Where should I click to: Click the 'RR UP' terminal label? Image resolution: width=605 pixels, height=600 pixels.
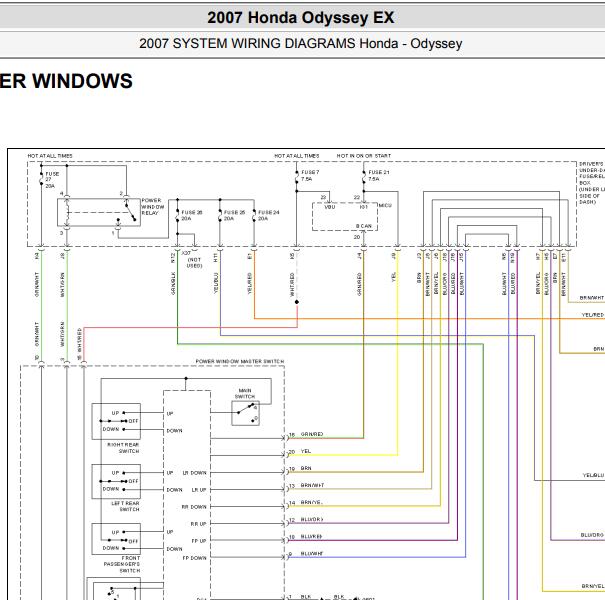click(x=198, y=524)
